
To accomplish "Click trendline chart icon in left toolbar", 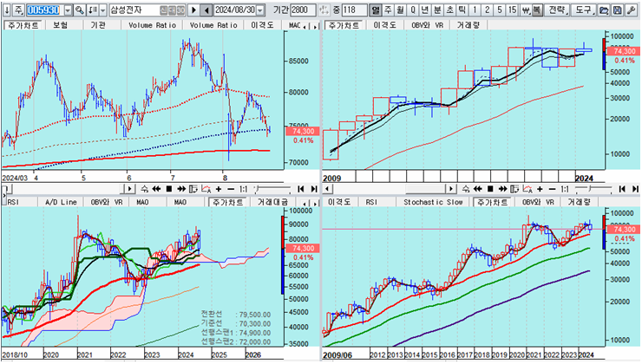I will 206,189.
